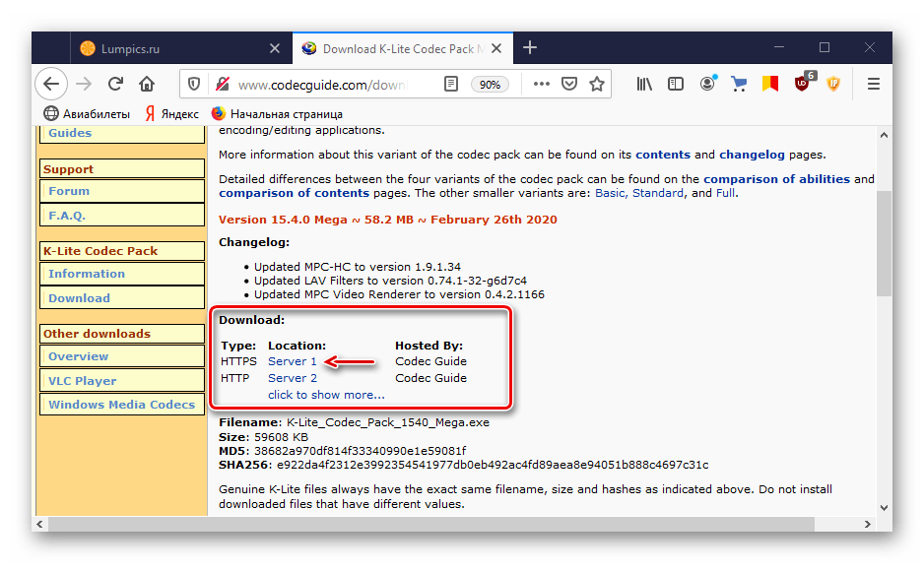Screen dimensions: 924x571
Task: Expand 'click to show more...' mirrors
Action: [326, 395]
